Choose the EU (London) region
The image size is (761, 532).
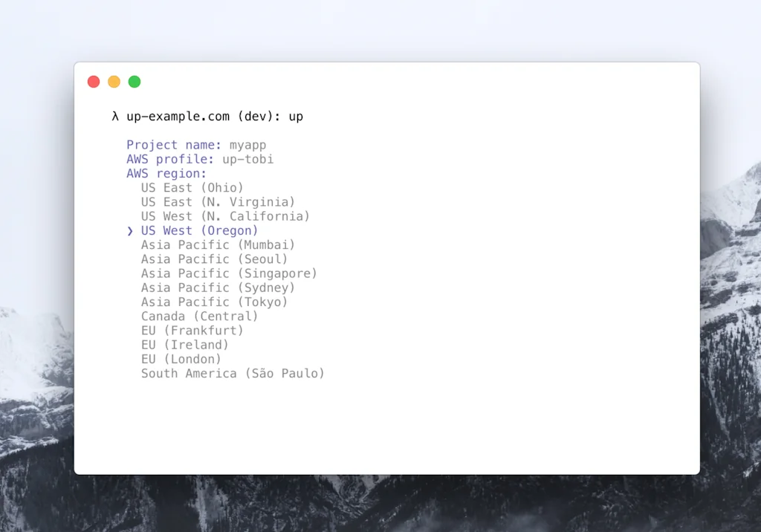click(x=181, y=359)
